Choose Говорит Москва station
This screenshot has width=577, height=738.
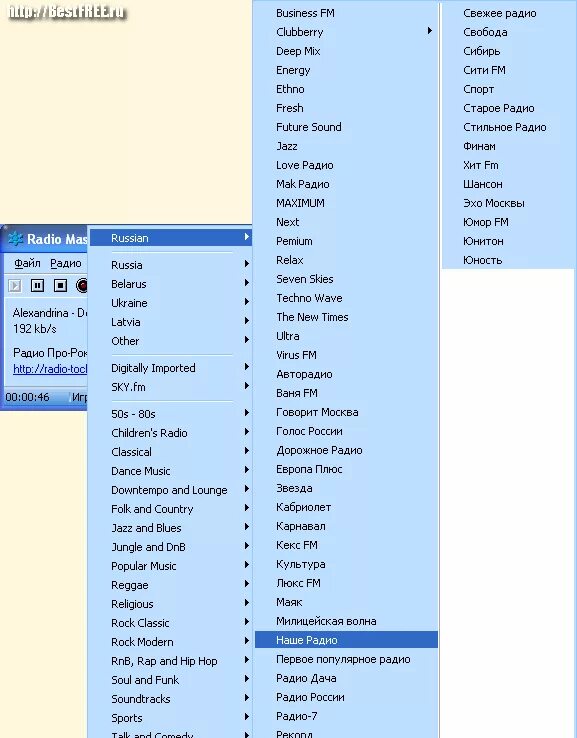(x=346, y=412)
